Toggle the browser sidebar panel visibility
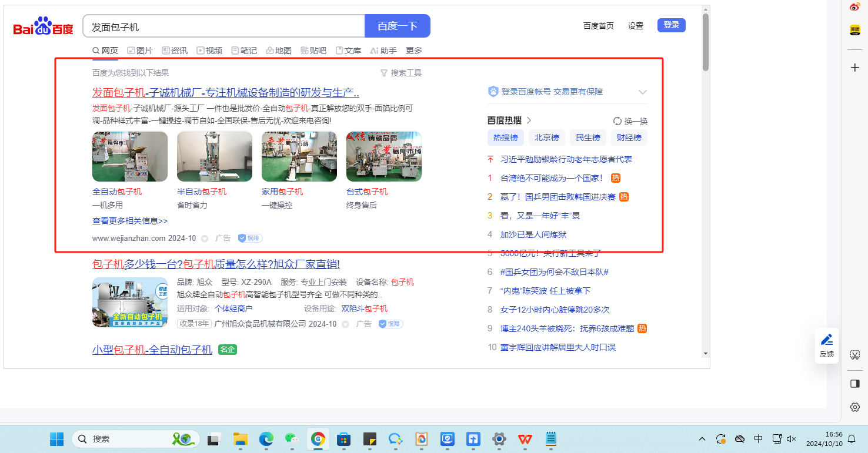868x453 pixels. coord(855,384)
